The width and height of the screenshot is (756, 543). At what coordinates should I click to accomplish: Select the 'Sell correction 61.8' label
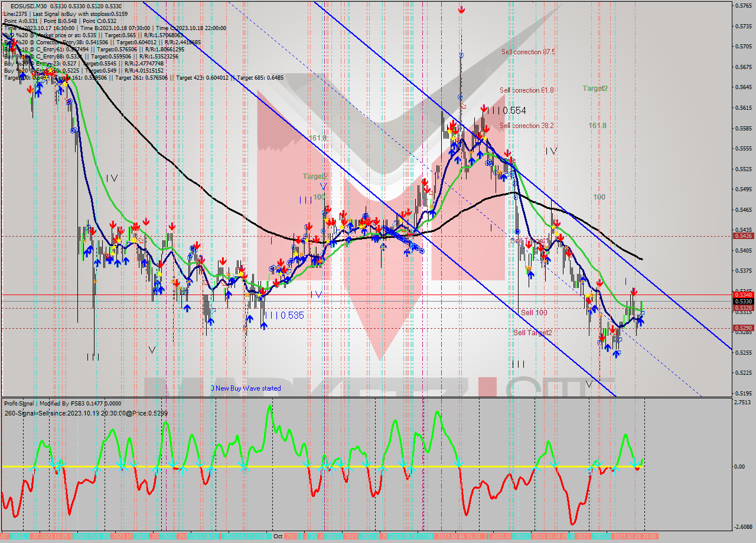point(526,90)
